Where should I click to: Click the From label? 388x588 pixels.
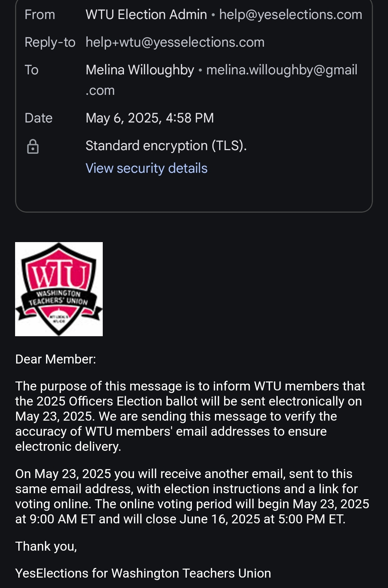coord(40,15)
